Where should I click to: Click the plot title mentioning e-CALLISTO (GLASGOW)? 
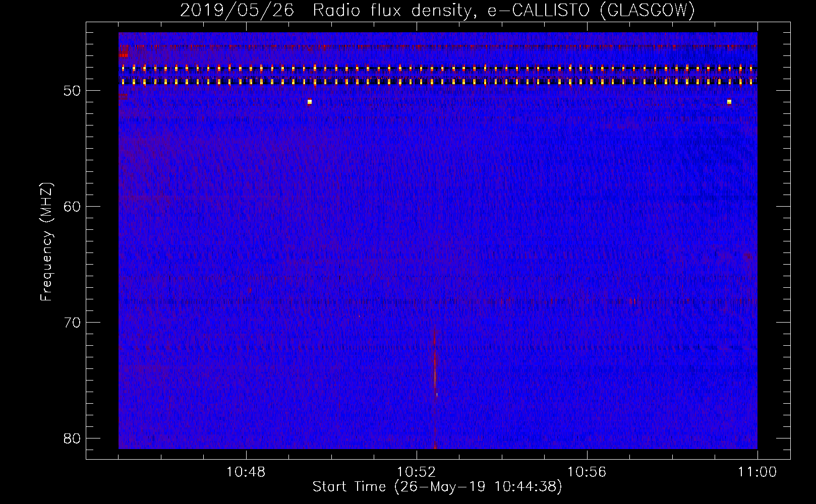click(x=437, y=10)
